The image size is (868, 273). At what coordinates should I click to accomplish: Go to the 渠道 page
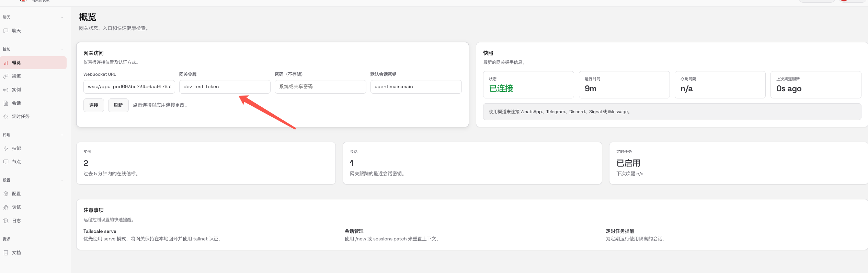pos(33,76)
